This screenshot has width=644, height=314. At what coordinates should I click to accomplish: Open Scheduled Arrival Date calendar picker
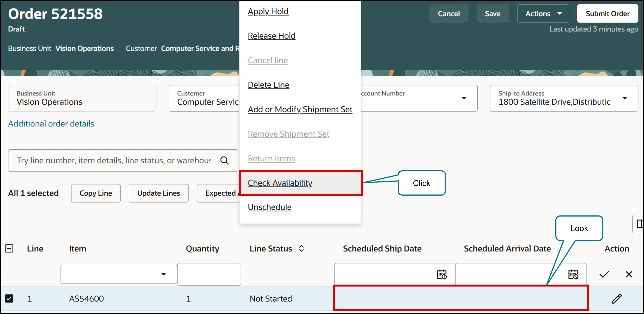pos(573,274)
